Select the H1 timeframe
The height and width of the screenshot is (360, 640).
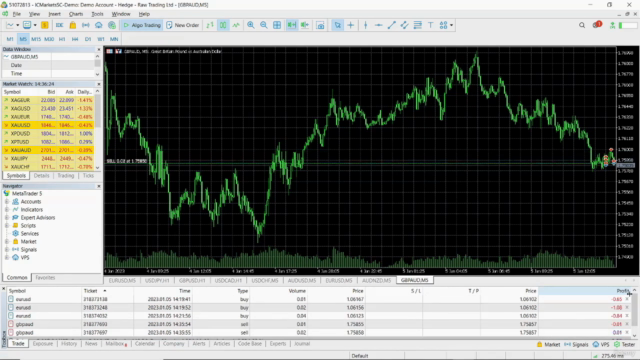point(62,39)
